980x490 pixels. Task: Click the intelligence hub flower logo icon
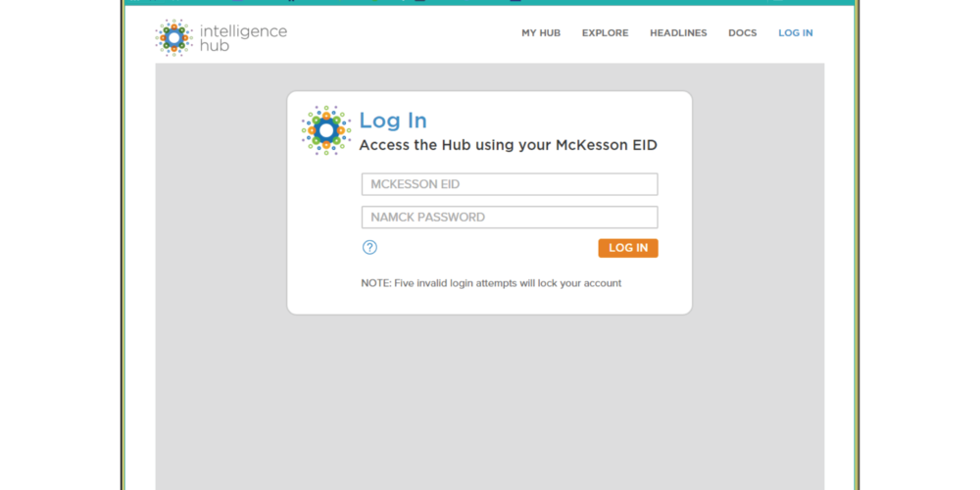click(174, 37)
